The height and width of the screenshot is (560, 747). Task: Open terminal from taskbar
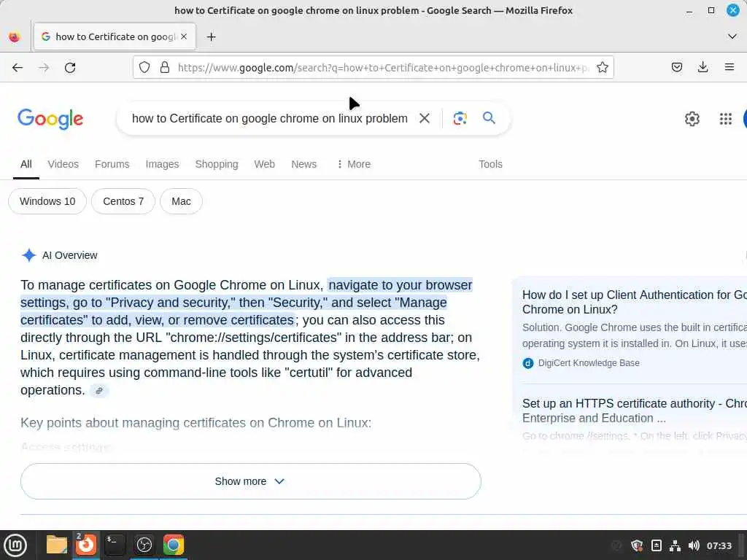[x=115, y=545]
